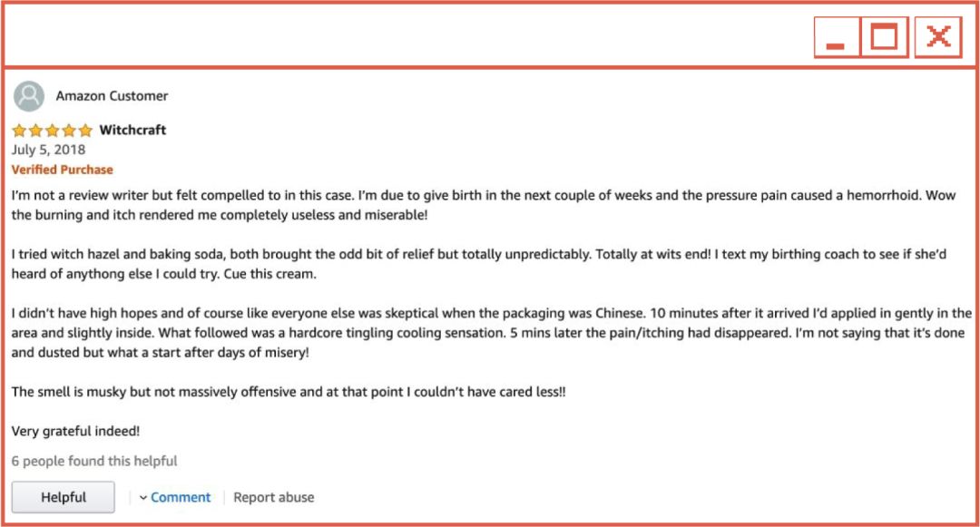Click the Report abuse link
Screen dimensions: 980x527
pyautogui.click(x=274, y=498)
